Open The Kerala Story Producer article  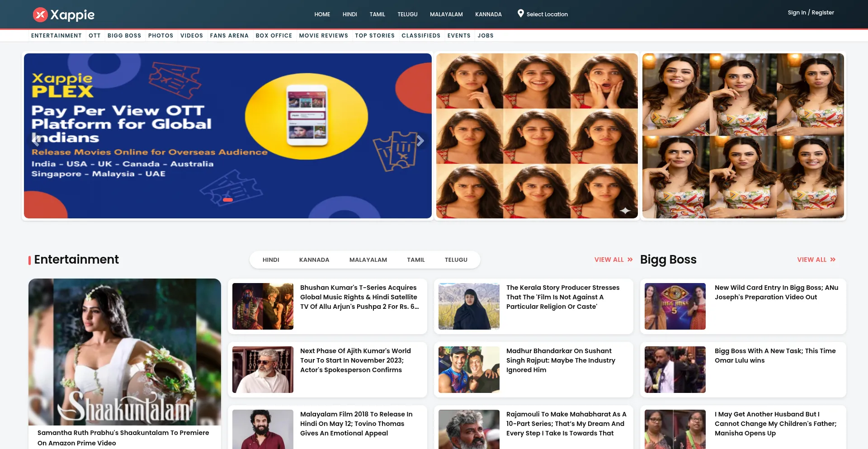[563, 297]
